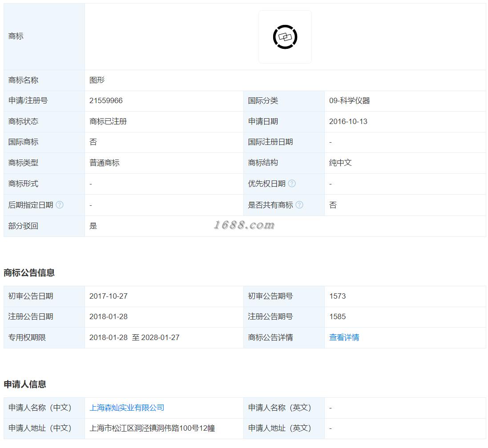The width and height of the screenshot is (488, 448).
Task: Click the 商标公告信息 section heading
Action: pos(29,272)
